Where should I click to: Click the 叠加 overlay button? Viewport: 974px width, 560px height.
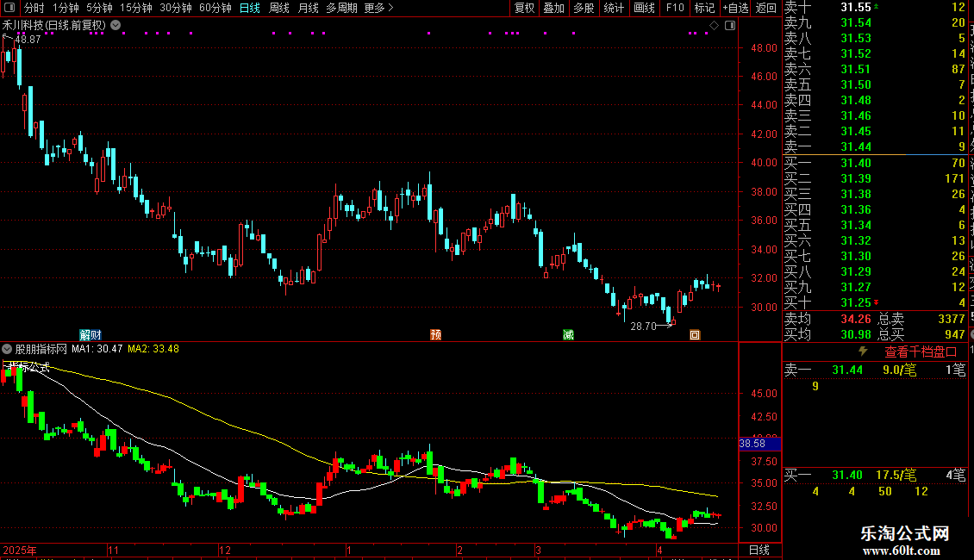click(x=554, y=8)
